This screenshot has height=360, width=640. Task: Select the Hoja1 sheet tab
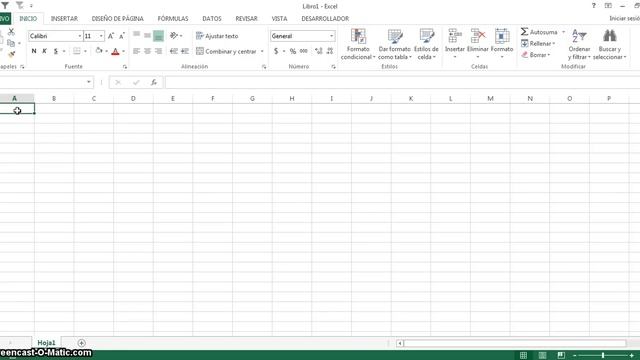[x=46, y=343]
